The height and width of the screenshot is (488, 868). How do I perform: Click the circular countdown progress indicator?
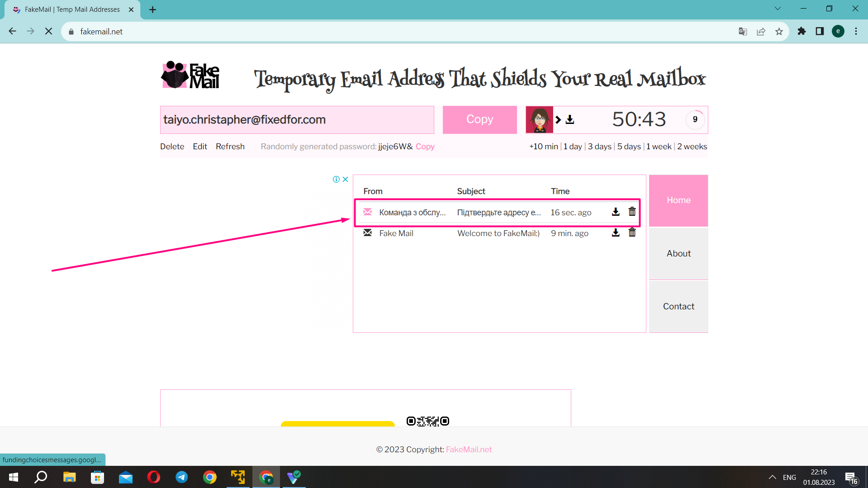tap(695, 120)
